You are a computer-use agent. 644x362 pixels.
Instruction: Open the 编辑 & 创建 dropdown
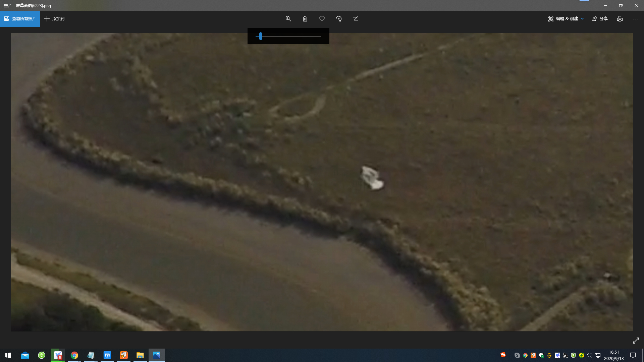pos(566,19)
